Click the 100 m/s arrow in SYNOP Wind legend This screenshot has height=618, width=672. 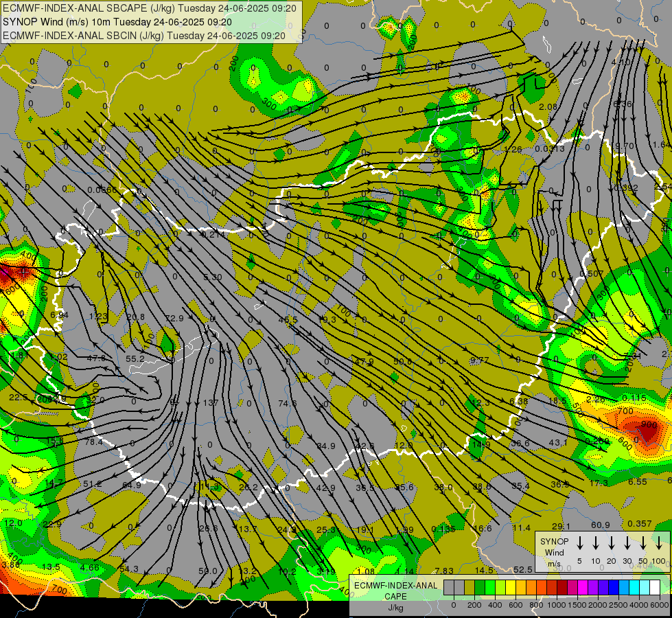click(x=659, y=543)
